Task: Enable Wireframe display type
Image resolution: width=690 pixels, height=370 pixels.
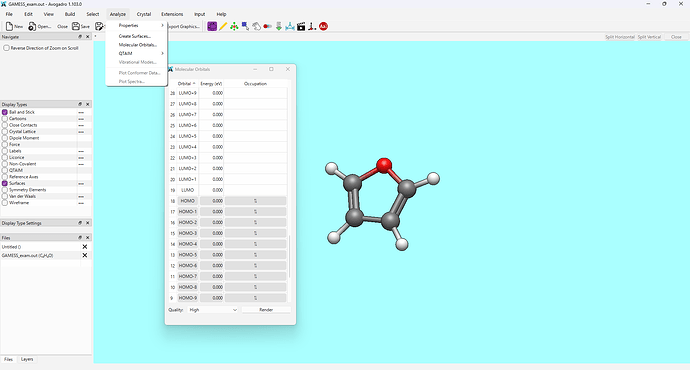Action: tap(5, 203)
